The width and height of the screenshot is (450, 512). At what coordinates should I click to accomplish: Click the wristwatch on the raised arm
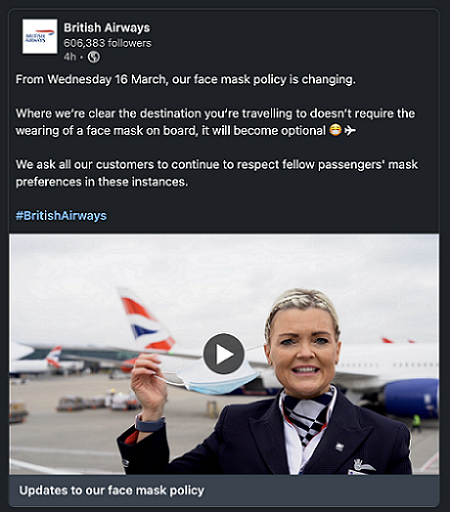click(150, 424)
